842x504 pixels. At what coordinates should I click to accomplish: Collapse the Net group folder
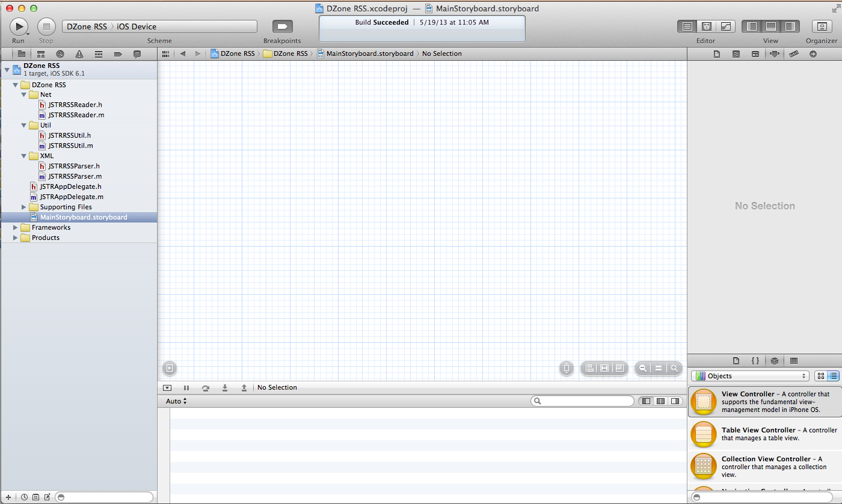pyautogui.click(x=23, y=94)
